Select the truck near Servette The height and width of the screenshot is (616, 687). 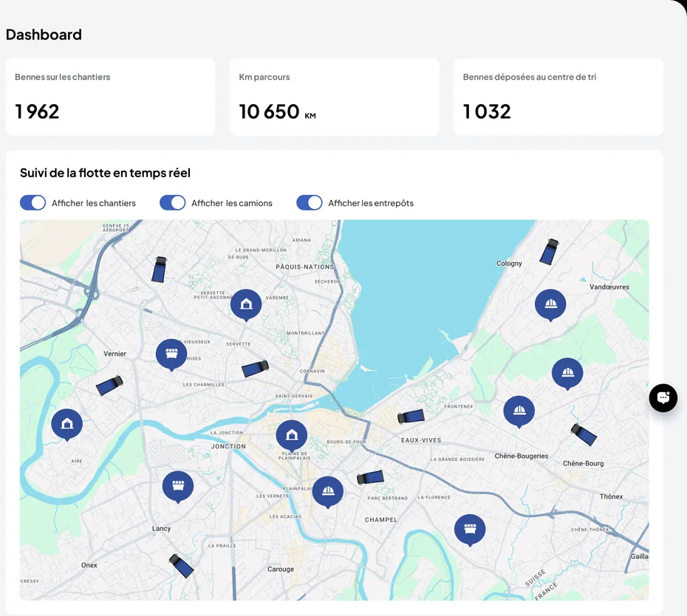pyautogui.click(x=256, y=369)
